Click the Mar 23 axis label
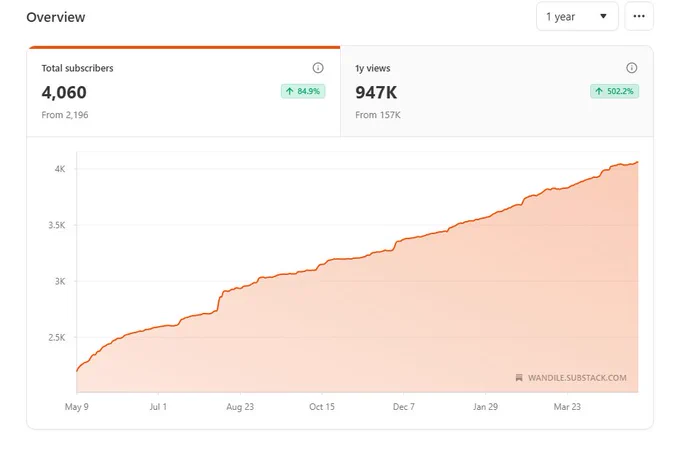 [567, 407]
